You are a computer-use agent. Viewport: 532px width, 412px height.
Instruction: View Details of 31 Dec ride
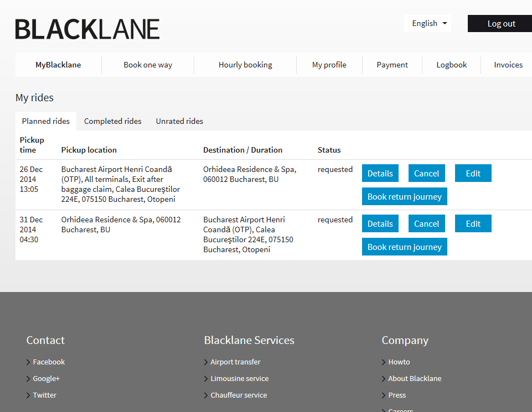(x=380, y=223)
